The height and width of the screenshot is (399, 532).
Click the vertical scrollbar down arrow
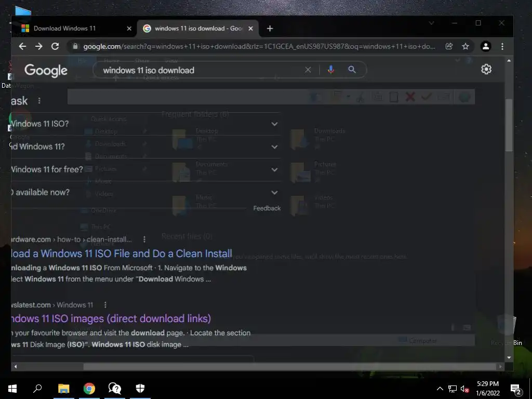(x=509, y=357)
